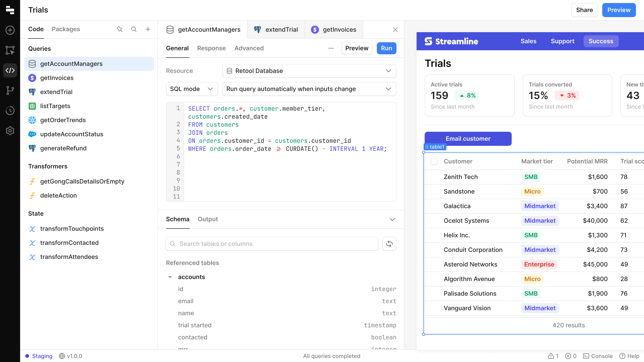Click the Potential MRR column header
This screenshot has width=644, height=362.
point(587,161)
